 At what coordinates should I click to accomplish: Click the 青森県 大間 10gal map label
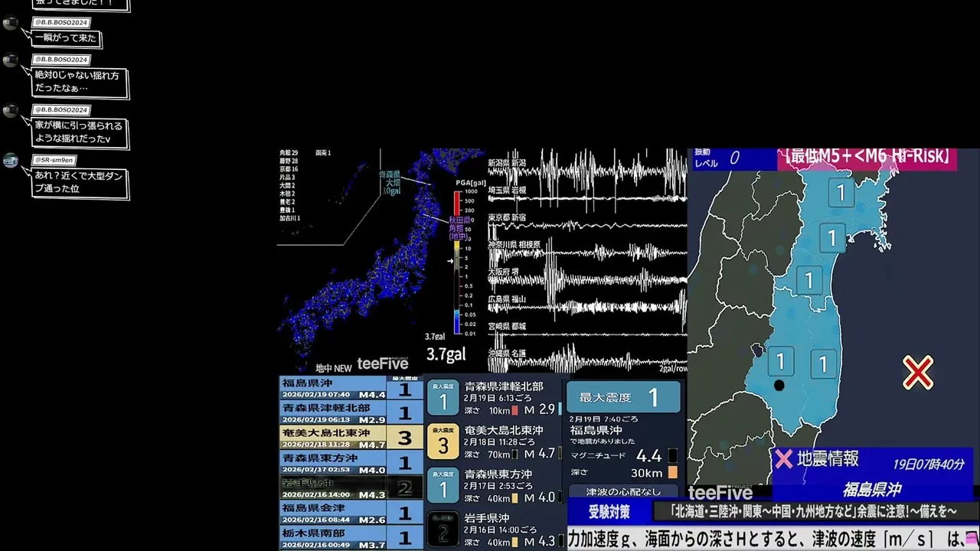pos(391,182)
